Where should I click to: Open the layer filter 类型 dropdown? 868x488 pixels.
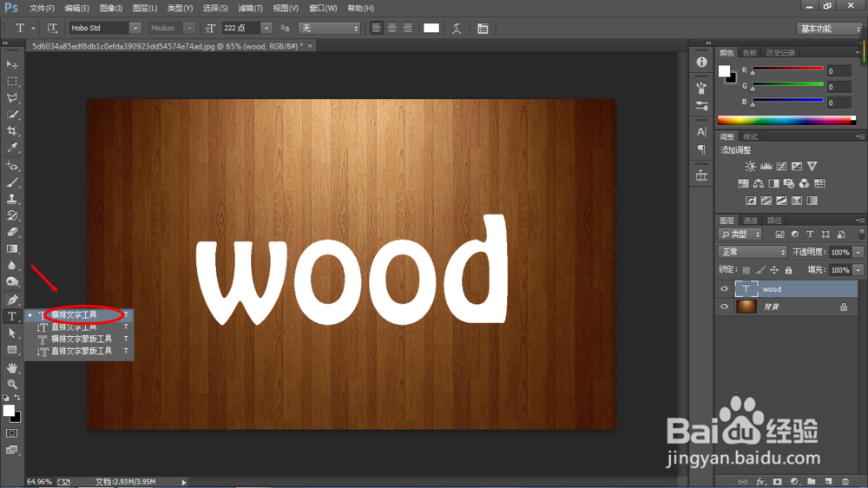point(740,234)
